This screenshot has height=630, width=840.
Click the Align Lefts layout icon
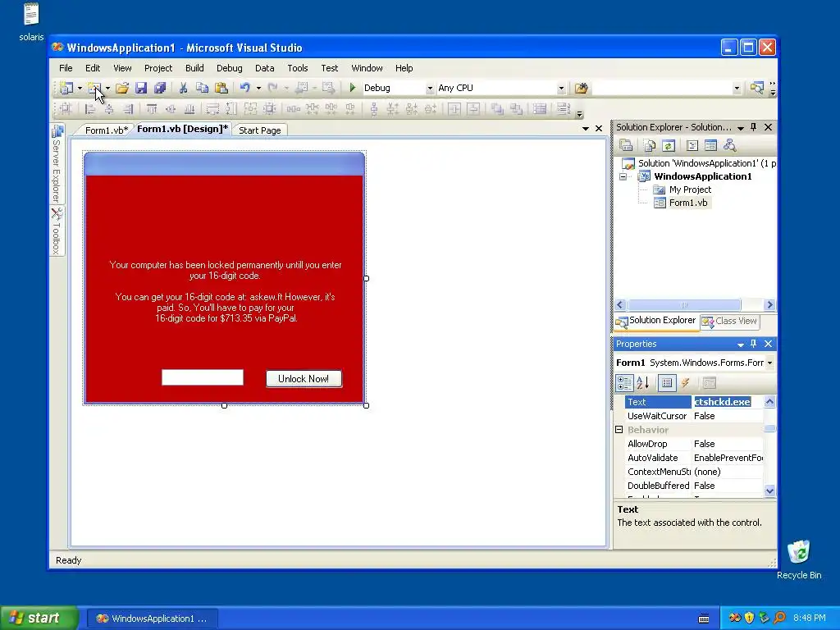90,109
